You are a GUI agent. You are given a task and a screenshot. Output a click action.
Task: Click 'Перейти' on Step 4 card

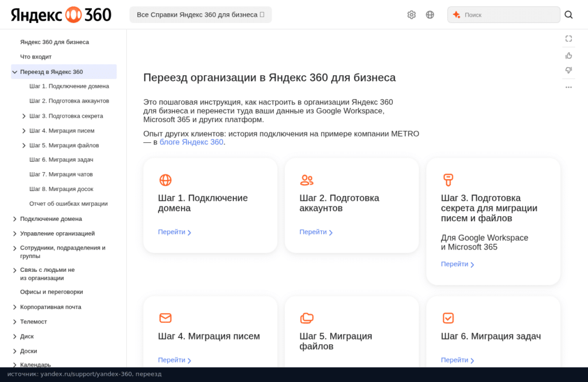coord(175,360)
